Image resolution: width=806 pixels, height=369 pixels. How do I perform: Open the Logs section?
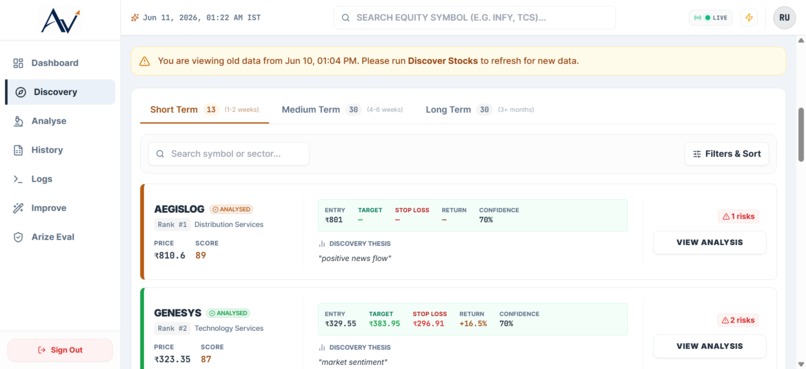(60, 179)
